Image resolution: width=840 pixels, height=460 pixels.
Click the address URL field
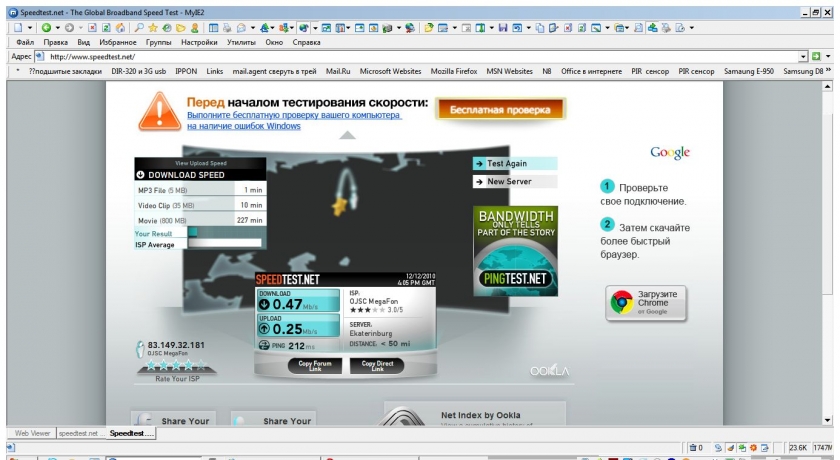click(x=423, y=57)
